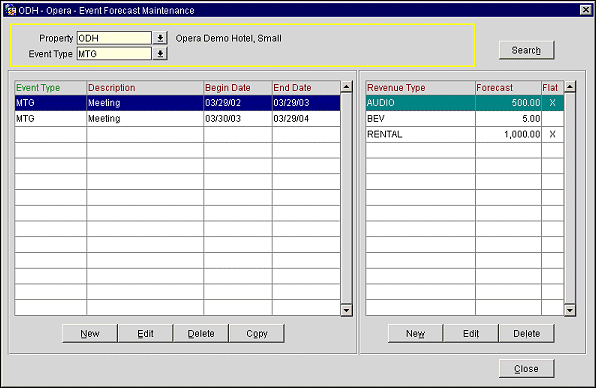Click the Search button
Screen dimensions: 596x388
(x=526, y=50)
